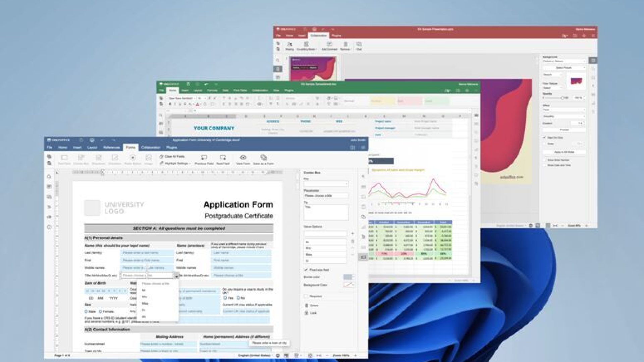Jump to Next Field in form
Screen dimensions: 644x362
223,158
